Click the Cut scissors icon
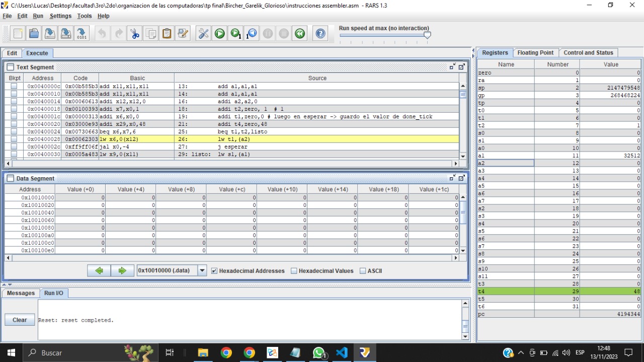 point(134,34)
